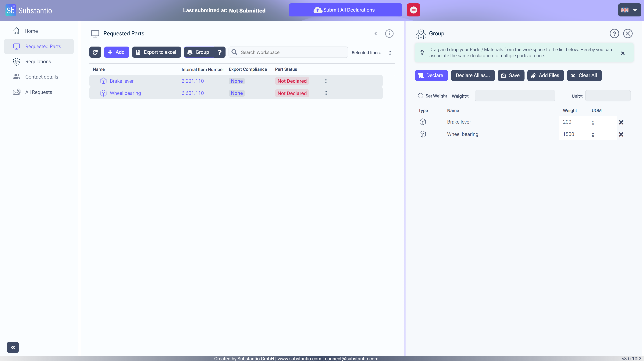Remove Brake lever from group list
644x361 pixels.
(x=621, y=122)
